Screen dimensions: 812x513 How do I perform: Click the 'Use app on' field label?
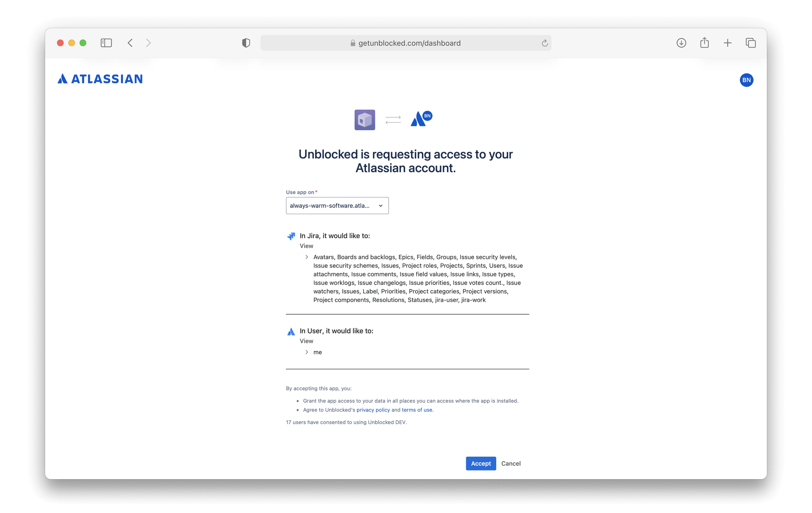[300, 192]
